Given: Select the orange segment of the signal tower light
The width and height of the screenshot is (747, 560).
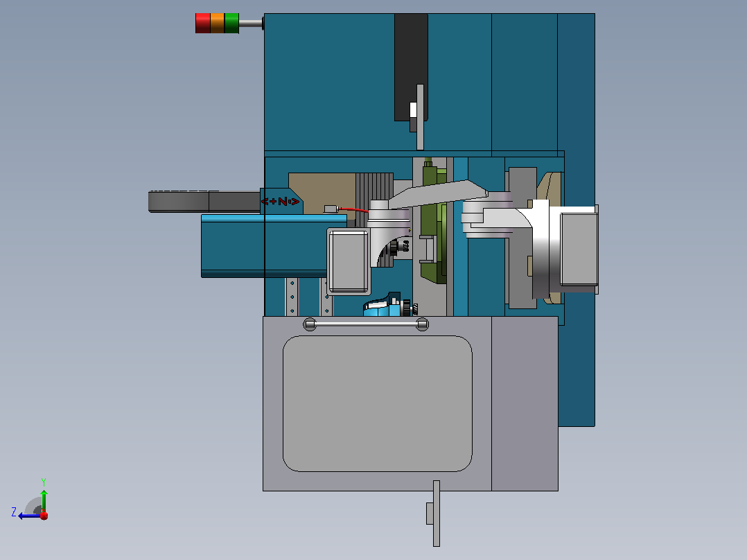Looking at the screenshot, I should [218, 24].
